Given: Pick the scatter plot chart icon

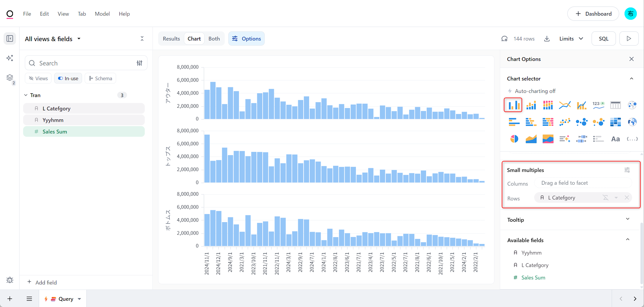Looking at the screenshot, I should pyautogui.click(x=565, y=122).
